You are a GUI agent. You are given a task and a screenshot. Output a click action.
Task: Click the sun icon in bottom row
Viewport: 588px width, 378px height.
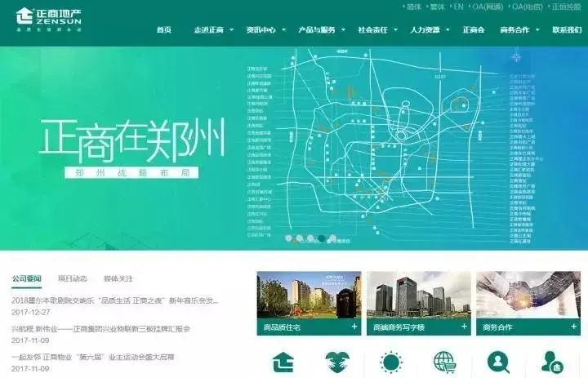point(390,362)
